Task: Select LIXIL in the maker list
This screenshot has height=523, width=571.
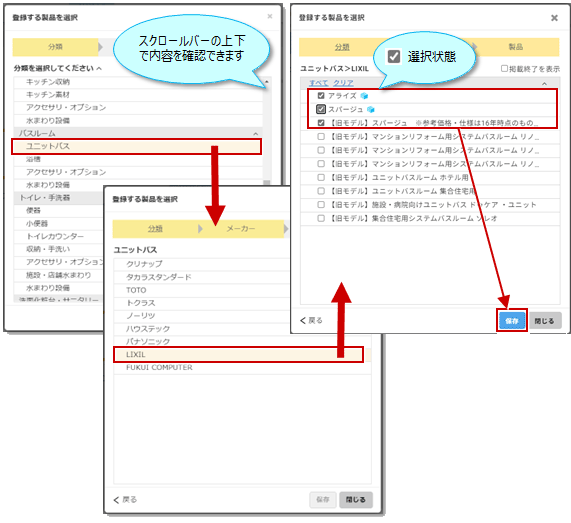Action: coord(238,354)
